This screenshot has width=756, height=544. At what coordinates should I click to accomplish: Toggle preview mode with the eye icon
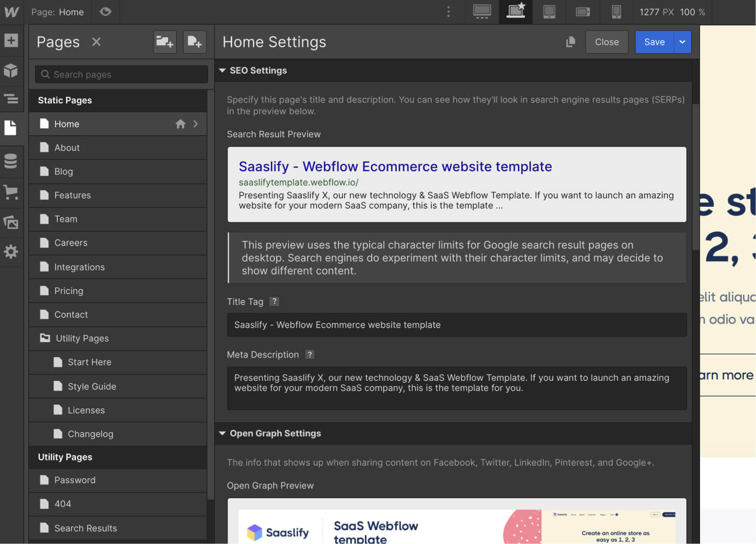tap(106, 11)
